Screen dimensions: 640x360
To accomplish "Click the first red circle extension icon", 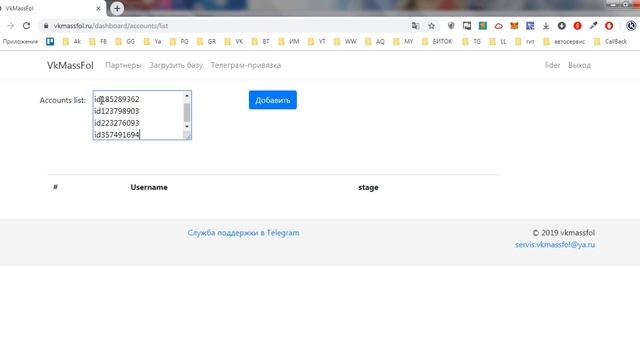I will (577, 26).
